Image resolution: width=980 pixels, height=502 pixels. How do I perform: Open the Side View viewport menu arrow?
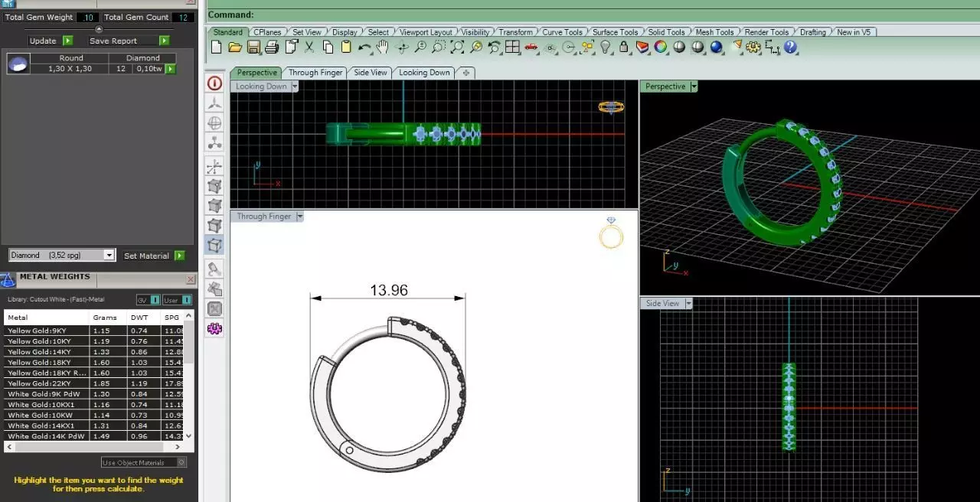pyautogui.click(x=688, y=304)
